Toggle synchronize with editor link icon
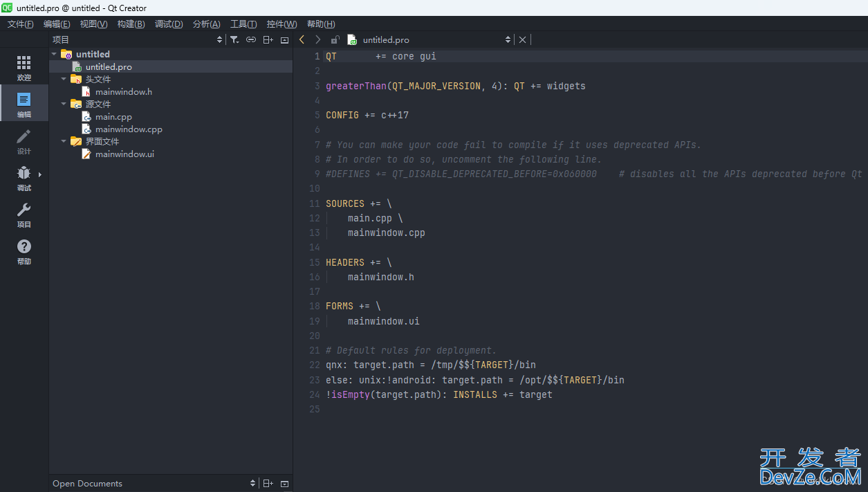The width and height of the screenshot is (868, 492). tap(251, 40)
